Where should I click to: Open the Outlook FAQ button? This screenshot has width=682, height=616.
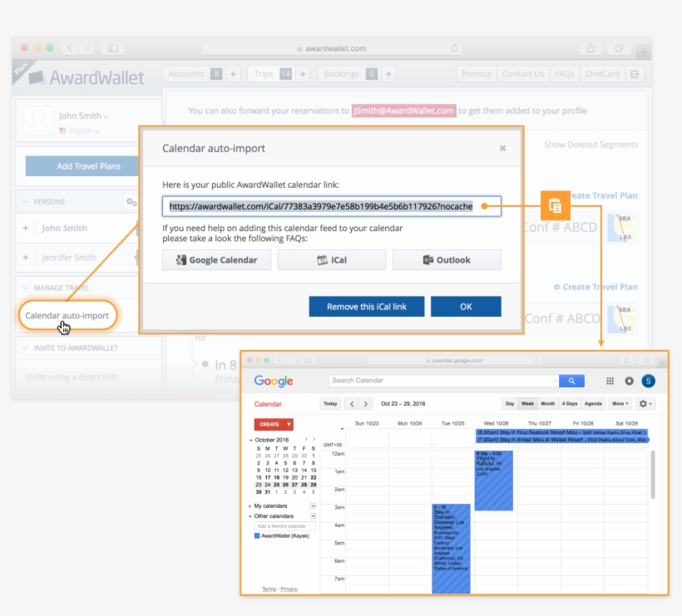[447, 260]
